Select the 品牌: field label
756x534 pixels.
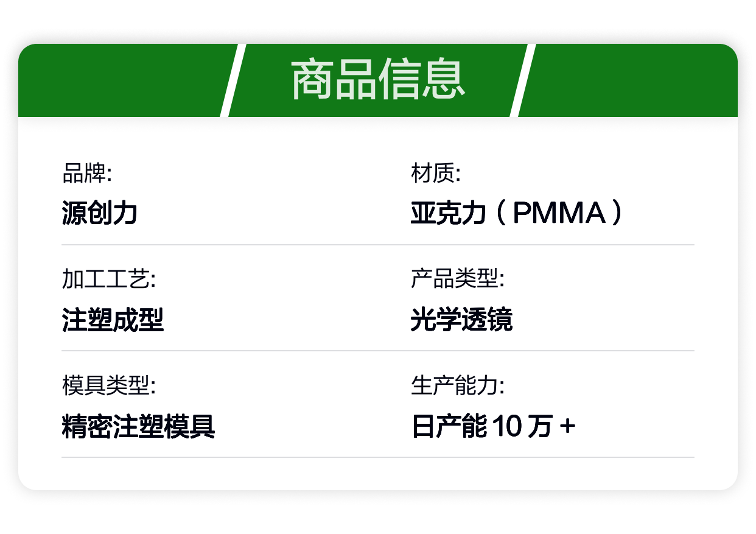(87, 174)
